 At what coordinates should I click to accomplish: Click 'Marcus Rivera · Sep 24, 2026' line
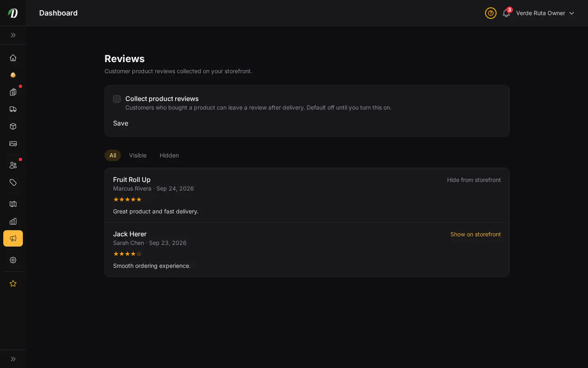pos(154,188)
